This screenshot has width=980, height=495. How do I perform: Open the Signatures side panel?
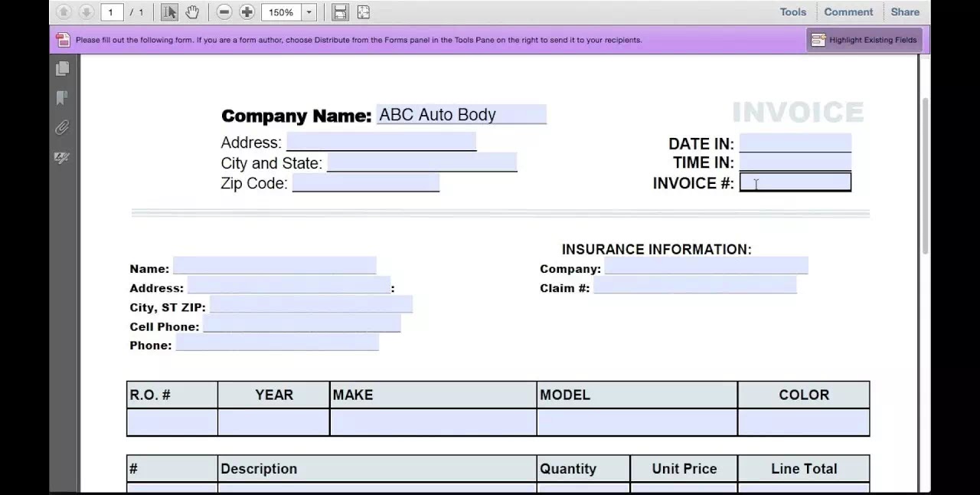tap(63, 158)
